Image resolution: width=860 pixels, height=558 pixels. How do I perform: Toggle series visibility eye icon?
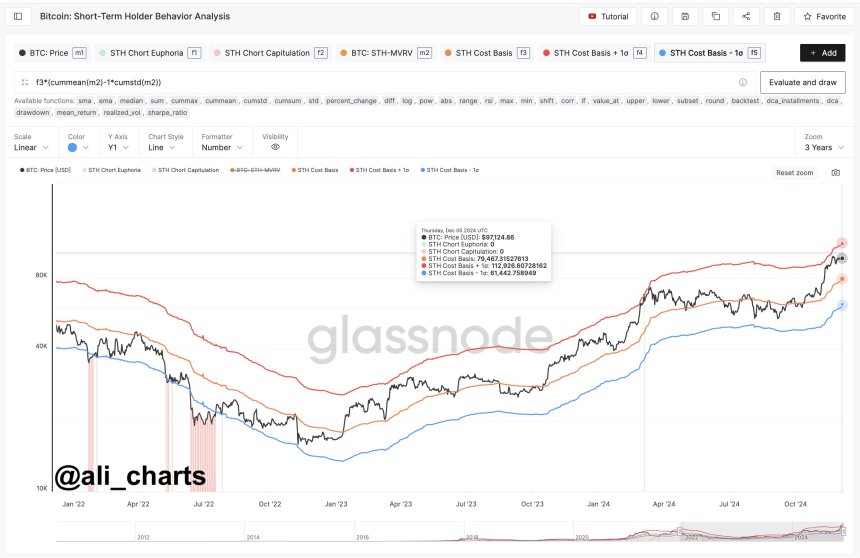pyautogui.click(x=275, y=147)
